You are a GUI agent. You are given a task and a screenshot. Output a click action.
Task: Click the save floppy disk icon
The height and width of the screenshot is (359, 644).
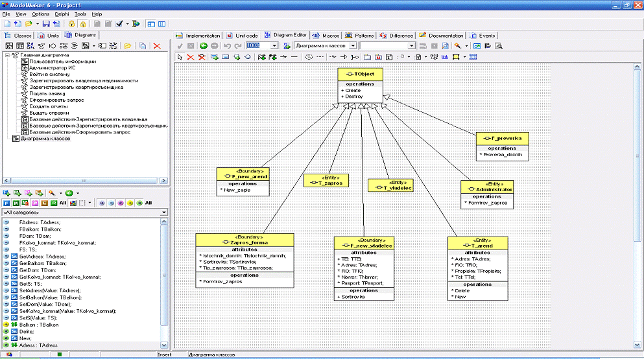point(45,23)
